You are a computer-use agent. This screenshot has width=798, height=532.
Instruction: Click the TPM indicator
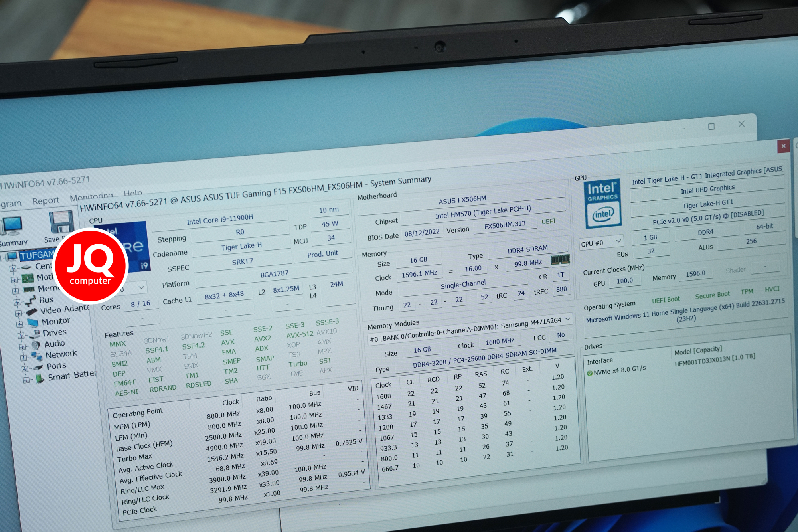click(x=747, y=291)
